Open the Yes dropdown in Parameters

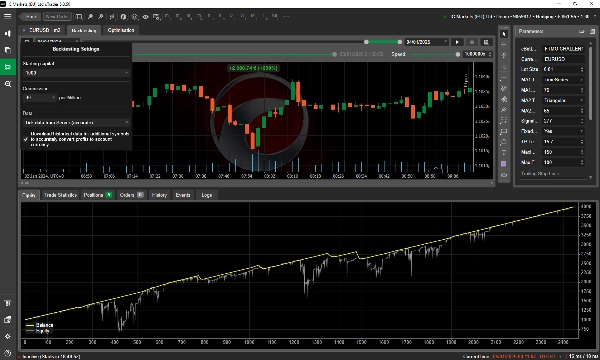[x=563, y=131]
